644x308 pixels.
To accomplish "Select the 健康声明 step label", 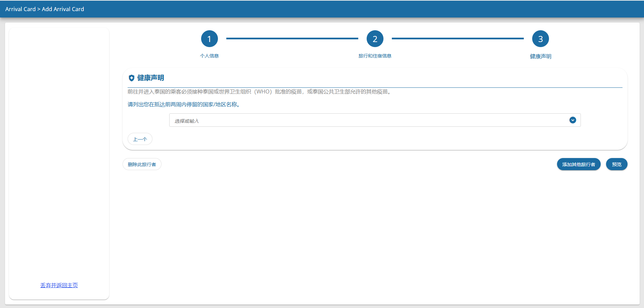I will (x=540, y=56).
